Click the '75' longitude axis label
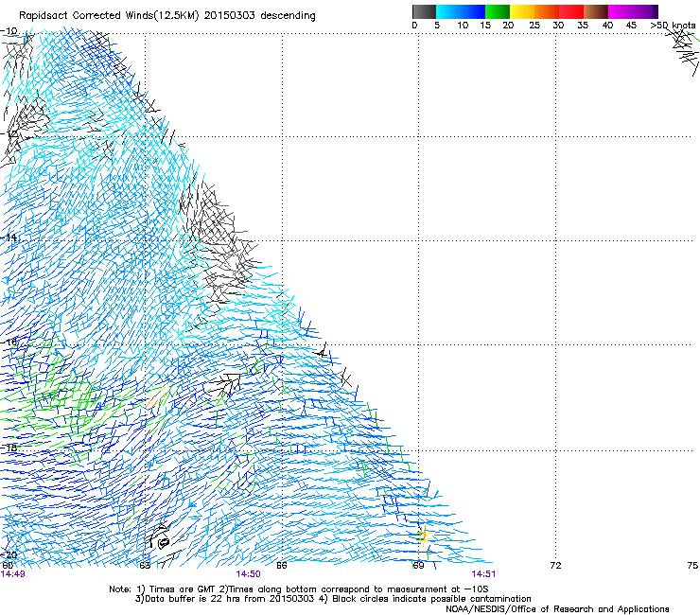This screenshot has width=700, height=615. tap(692, 566)
